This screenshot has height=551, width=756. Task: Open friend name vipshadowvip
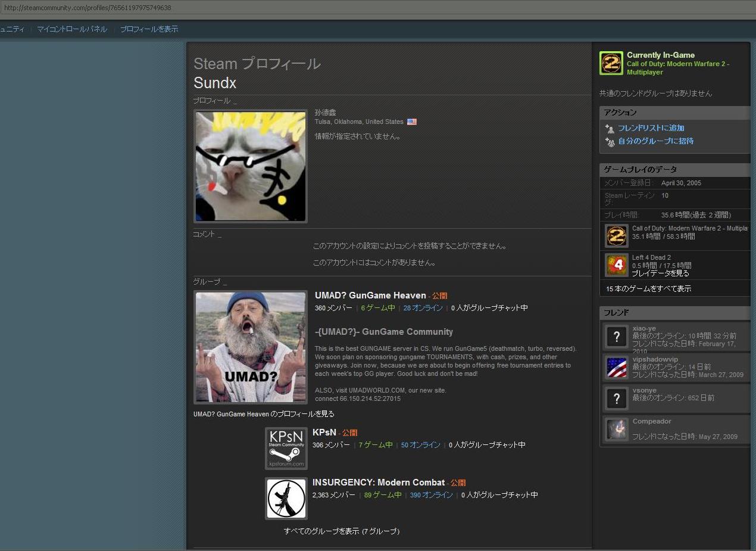point(655,359)
